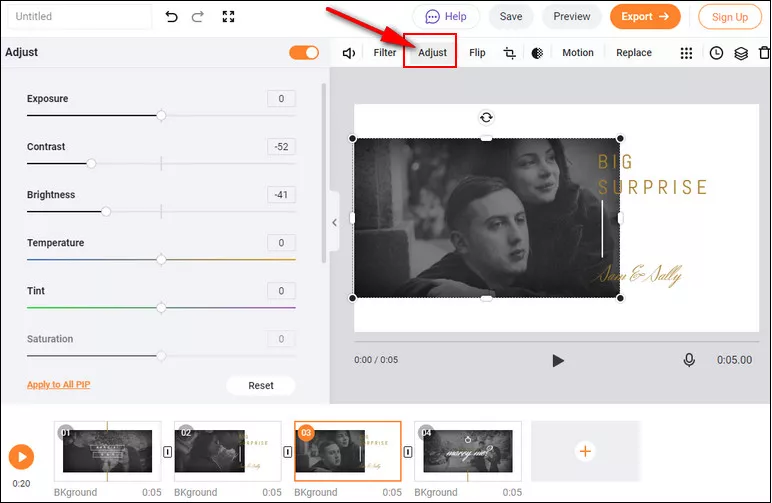Open the duration clock icon
This screenshot has height=503, width=772.
click(716, 53)
